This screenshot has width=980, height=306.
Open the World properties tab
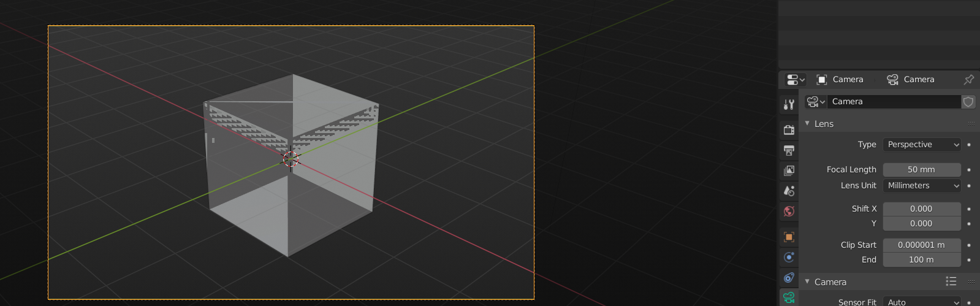(x=789, y=212)
